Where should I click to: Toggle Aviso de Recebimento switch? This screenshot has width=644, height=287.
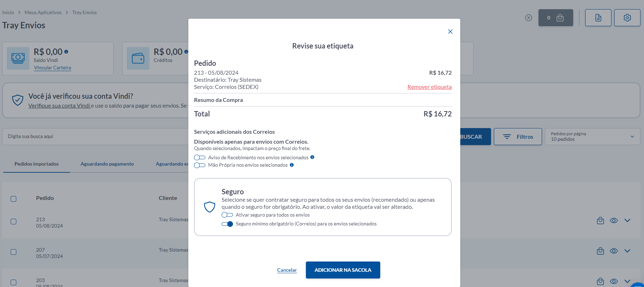200,157
